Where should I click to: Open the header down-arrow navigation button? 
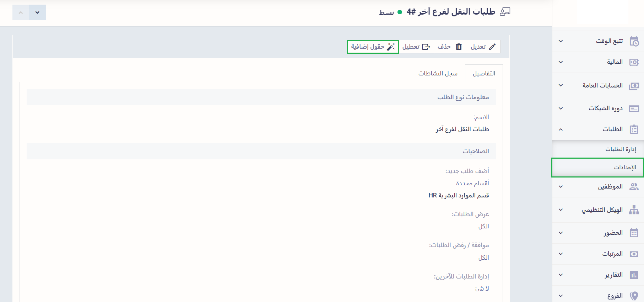tap(37, 12)
